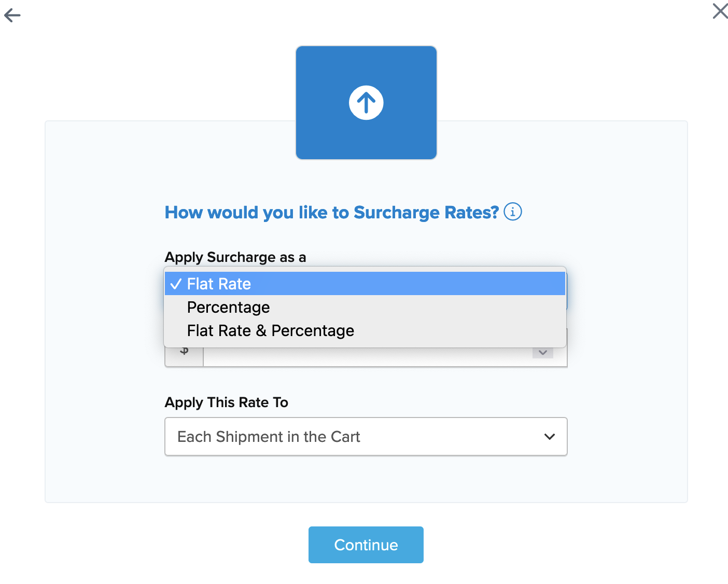Click the checkmark beside Flat Rate
The width and height of the screenshot is (728, 584).
176,284
